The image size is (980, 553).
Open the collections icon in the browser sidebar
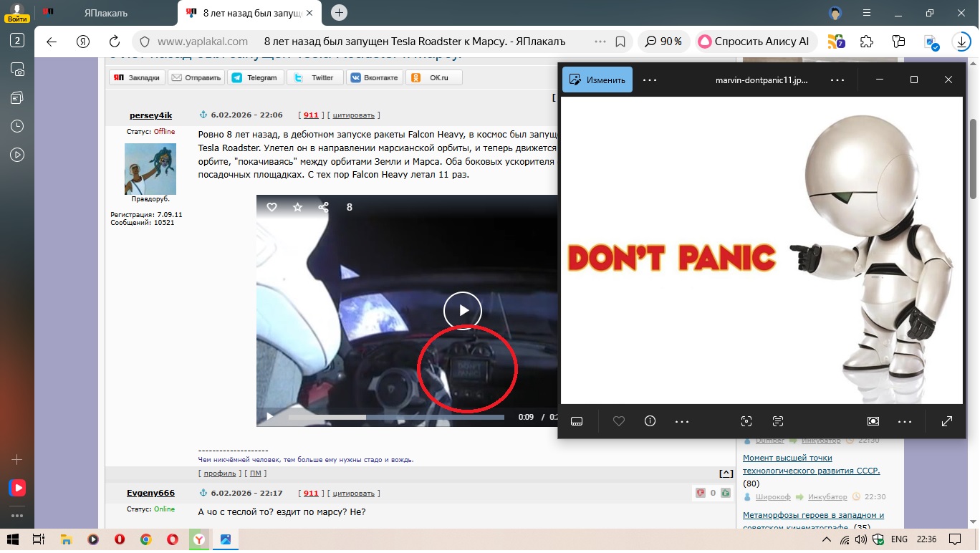point(17,97)
